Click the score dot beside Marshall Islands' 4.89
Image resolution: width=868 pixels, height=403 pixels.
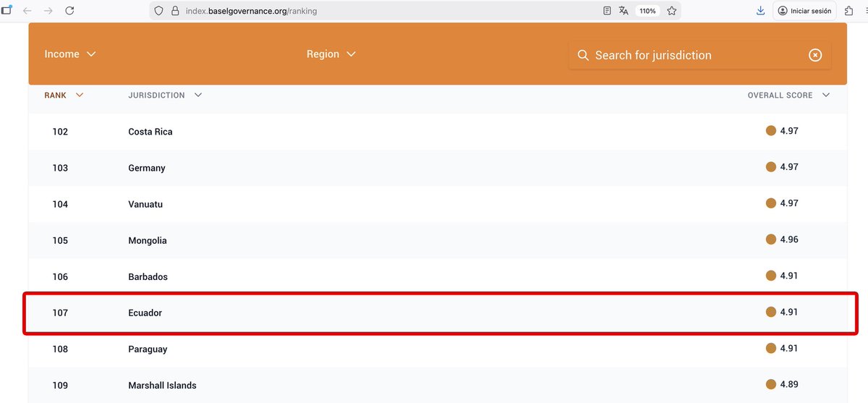tap(771, 384)
